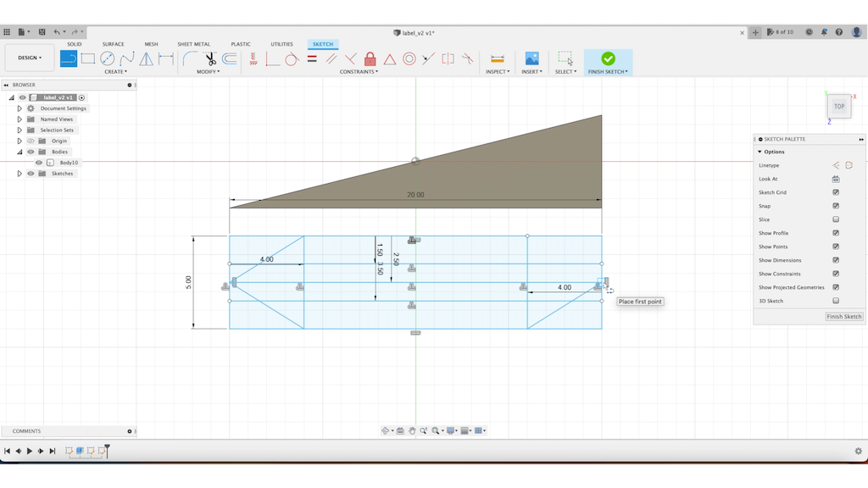Disable the Snap checkbox
868x488 pixels.
point(836,206)
